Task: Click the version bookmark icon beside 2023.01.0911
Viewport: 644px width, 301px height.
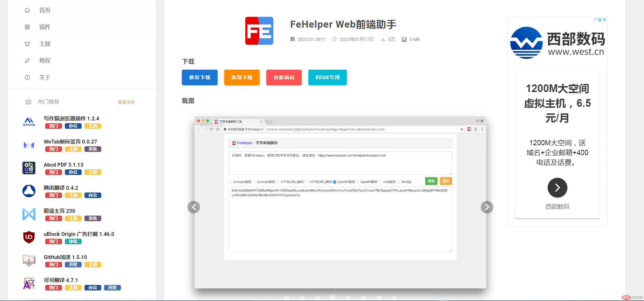Action: point(293,39)
